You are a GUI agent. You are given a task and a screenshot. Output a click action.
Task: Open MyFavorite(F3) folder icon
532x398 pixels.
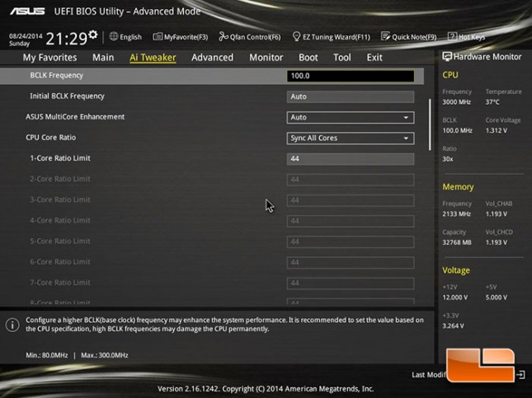coord(158,36)
